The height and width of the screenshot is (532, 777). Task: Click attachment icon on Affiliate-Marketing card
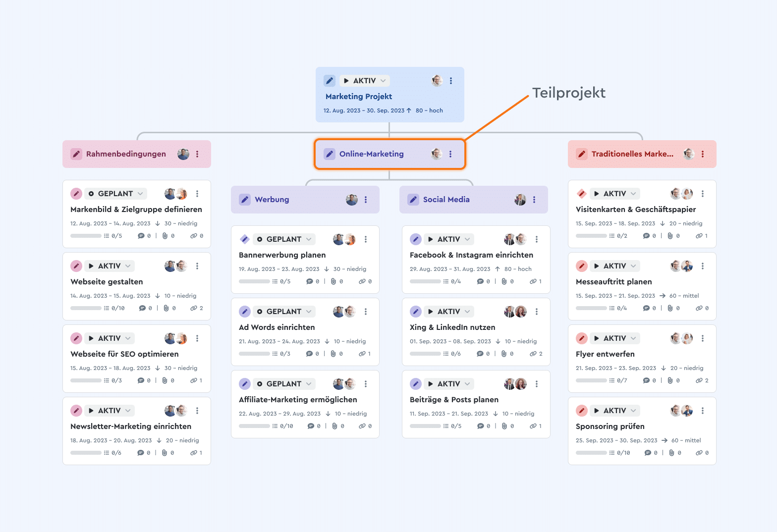coord(334,426)
